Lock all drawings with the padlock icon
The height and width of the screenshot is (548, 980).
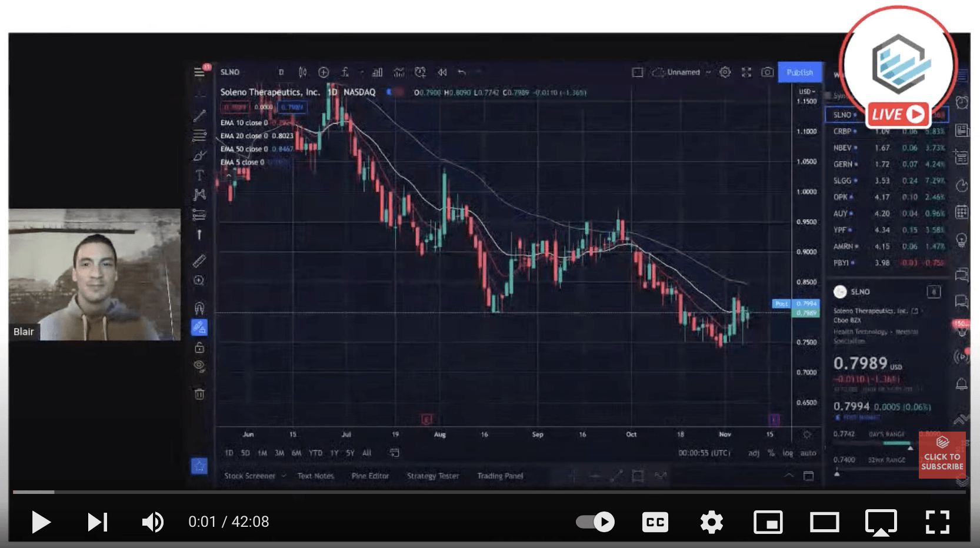coord(199,348)
